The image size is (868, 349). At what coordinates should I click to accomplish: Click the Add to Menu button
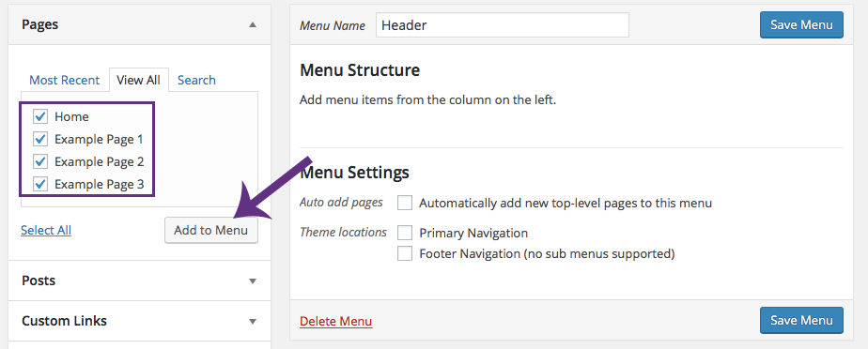point(211,230)
